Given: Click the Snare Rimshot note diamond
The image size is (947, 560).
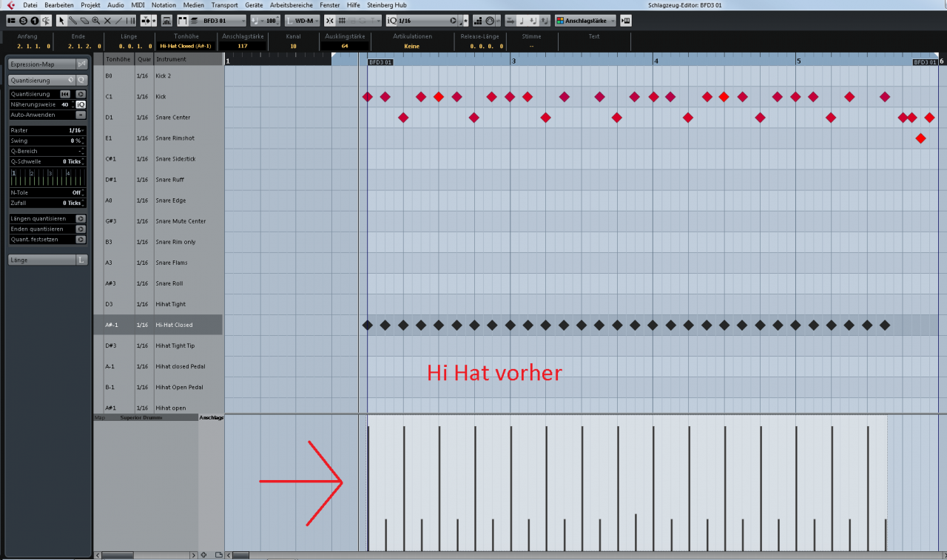Looking at the screenshot, I should coord(920,138).
